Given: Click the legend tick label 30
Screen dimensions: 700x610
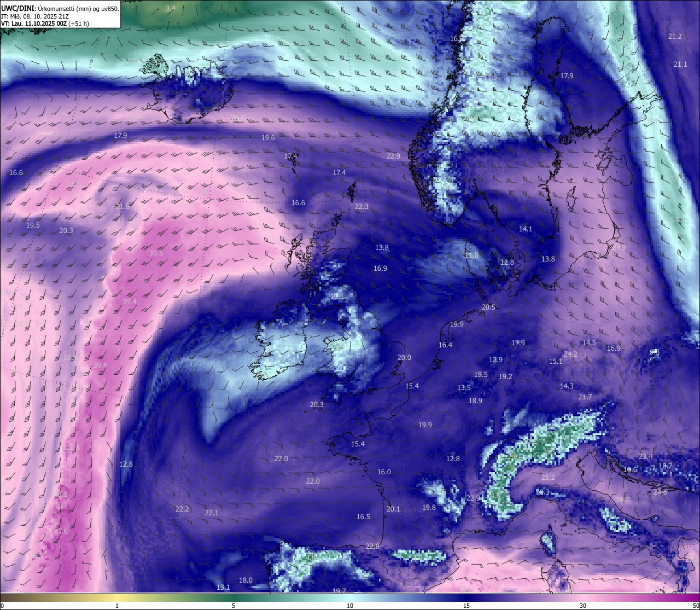Looking at the screenshot, I should tap(583, 606).
